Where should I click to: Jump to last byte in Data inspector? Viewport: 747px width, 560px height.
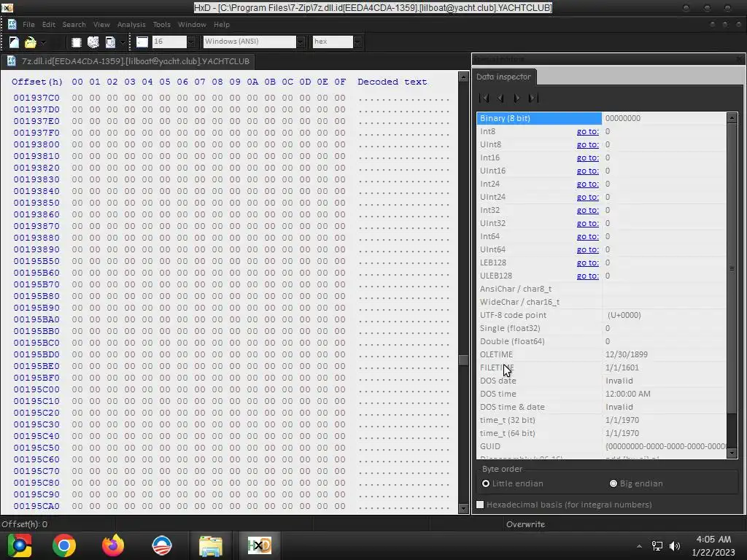tap(533, 98)
